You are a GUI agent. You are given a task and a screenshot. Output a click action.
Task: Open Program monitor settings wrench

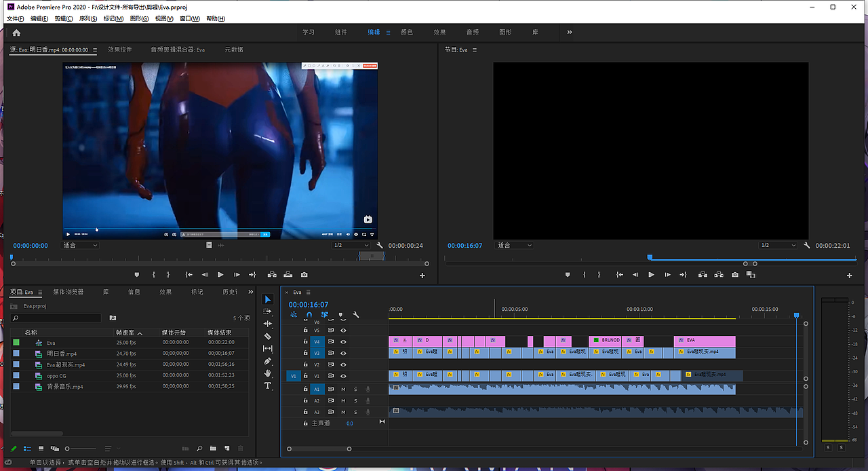[807, 245]
